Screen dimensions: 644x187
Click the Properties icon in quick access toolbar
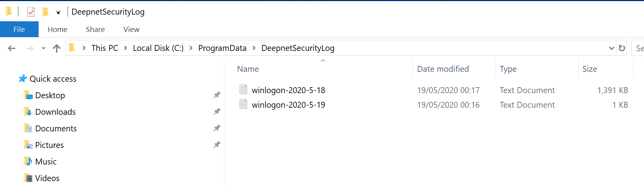pos(31,12)
